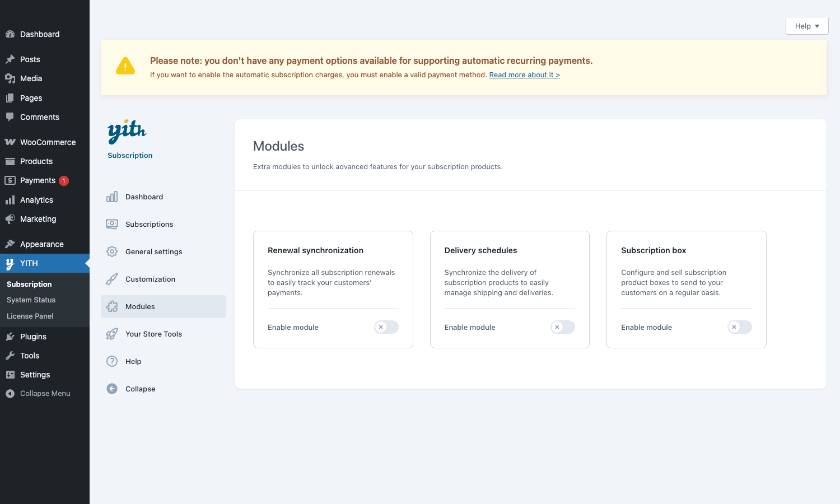Click the Your Store Tools rocket icon
The height and width of the screenshot is (504, 840).
point(112,334)
